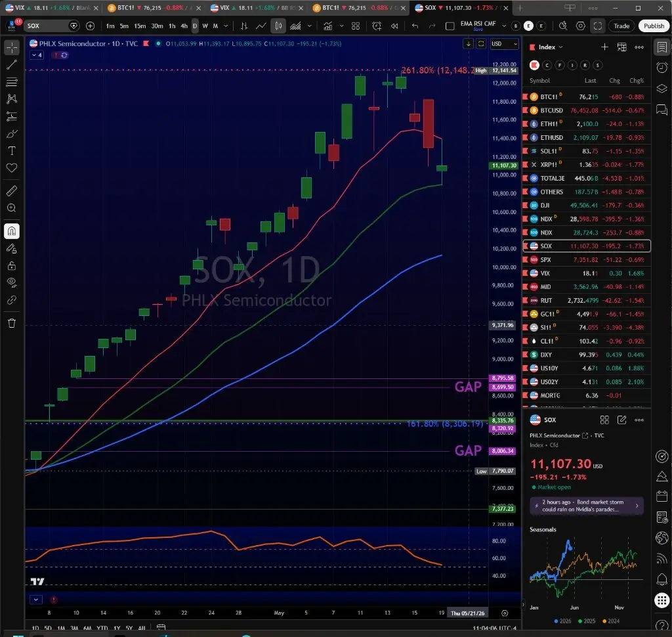Add a symbol to the Index watchlist

pyautogui.click(x=604, y=47)
